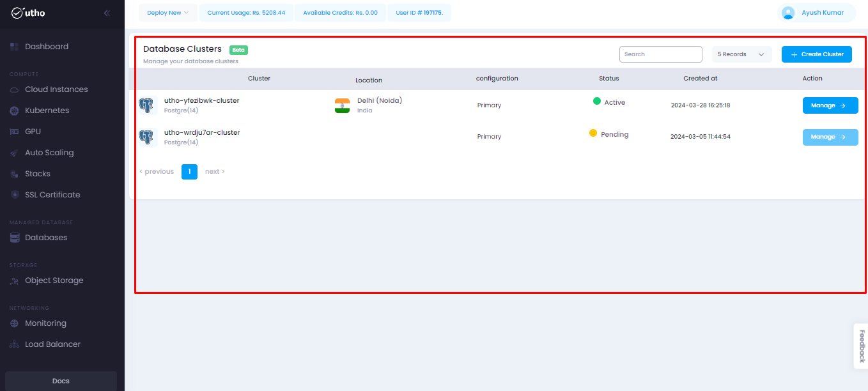Viewport: 868px width, 391px height.
Task: Click Primary configuration of utho-yfezibwk-cluster
Action: pos(489,105)
